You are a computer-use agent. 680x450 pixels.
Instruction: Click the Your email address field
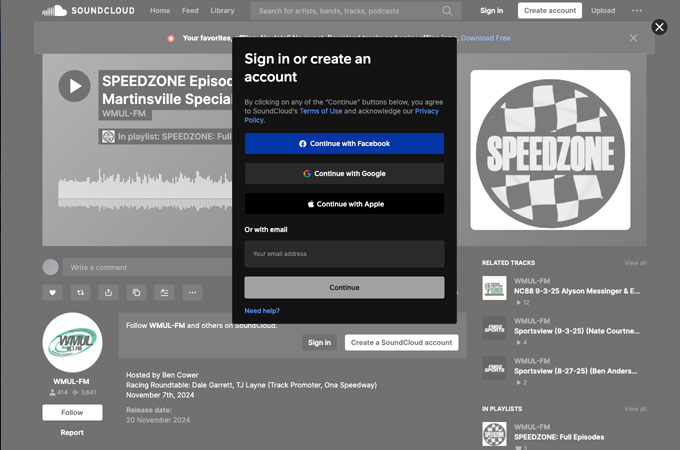tap(344, 254)
